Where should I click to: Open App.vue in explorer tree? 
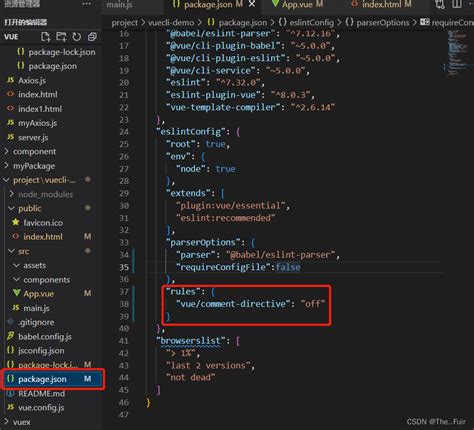[x=38, y=294]
